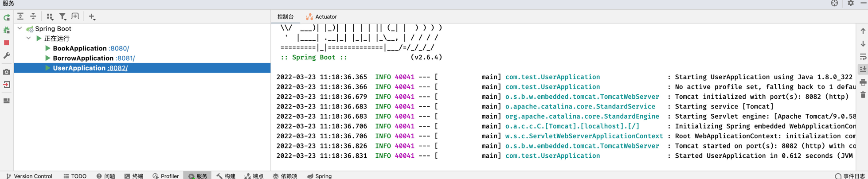Image resolution: width=868 pixels, height=179 pixels.
Task: Open the Add Service plus dropdown
Action: tap(92, 16)
